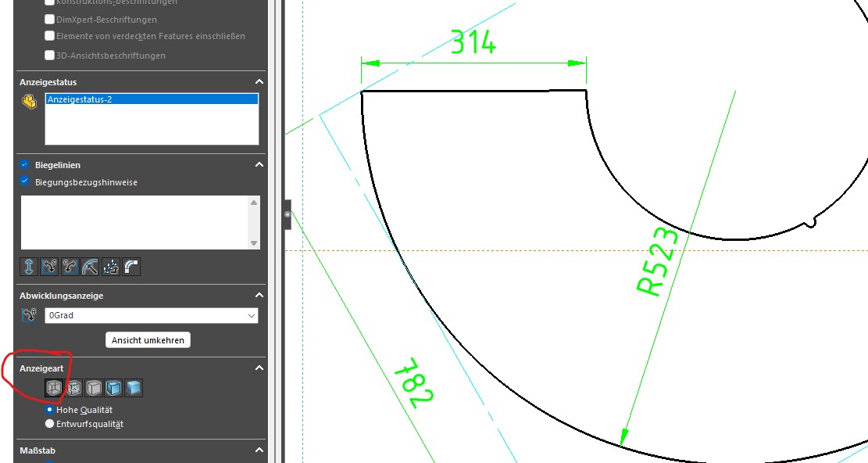Collapse the Abwicklungsanzeige section
This screenshot has width=868, height=463.
(259, 295)
